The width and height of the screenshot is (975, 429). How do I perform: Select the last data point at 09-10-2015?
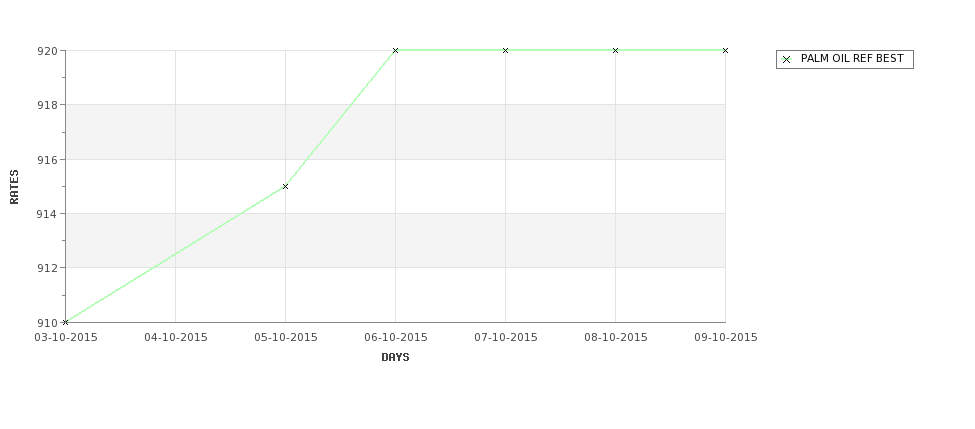pyautogui.click(x=725, y=50)
